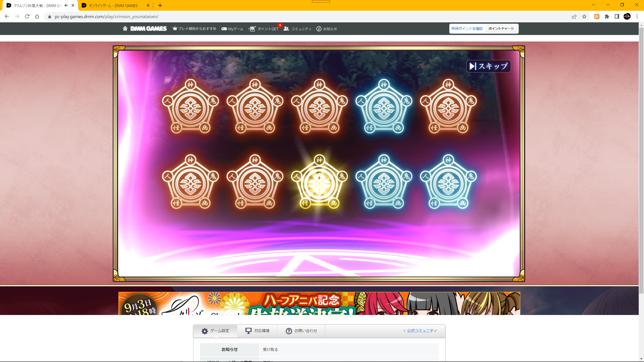The image size is (644, 362).
Task: Reload the current page
Action: click(x=27, y=17)
